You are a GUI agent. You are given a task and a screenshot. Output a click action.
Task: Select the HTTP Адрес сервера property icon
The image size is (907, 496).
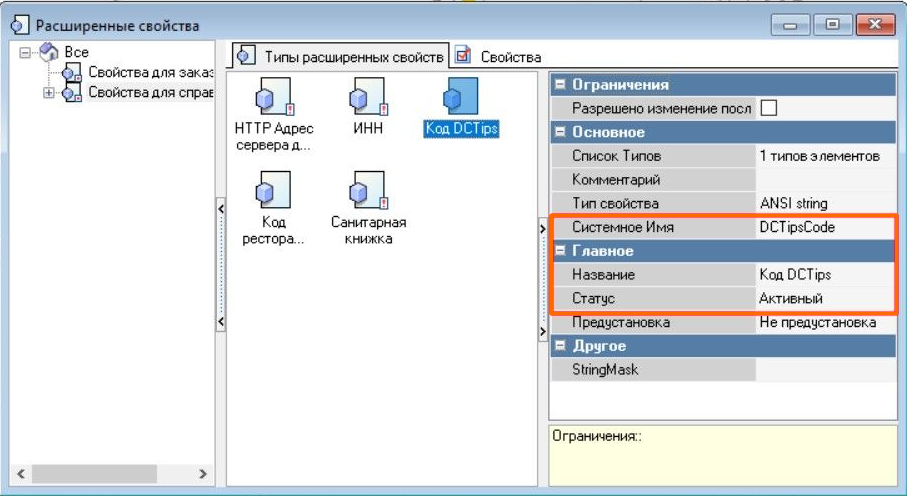coord(273,98)
